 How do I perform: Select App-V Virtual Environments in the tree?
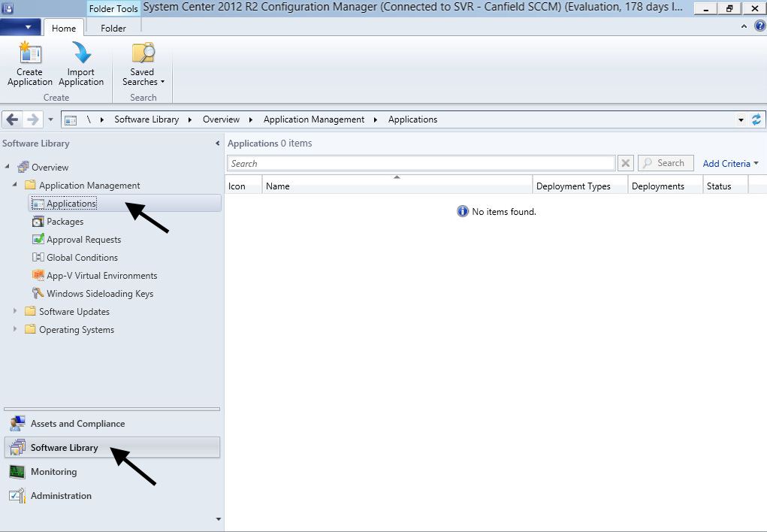coord(101,276)
